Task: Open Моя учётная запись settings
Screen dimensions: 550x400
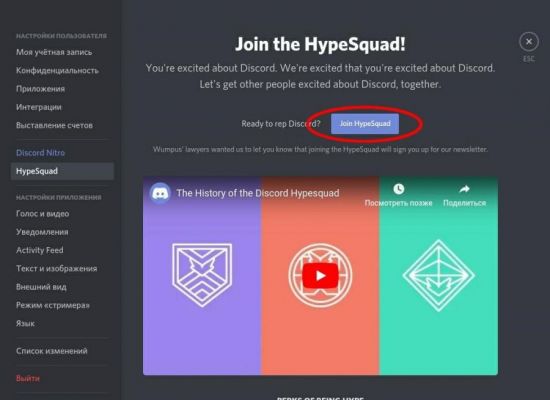Action: (x=54, y=52)
